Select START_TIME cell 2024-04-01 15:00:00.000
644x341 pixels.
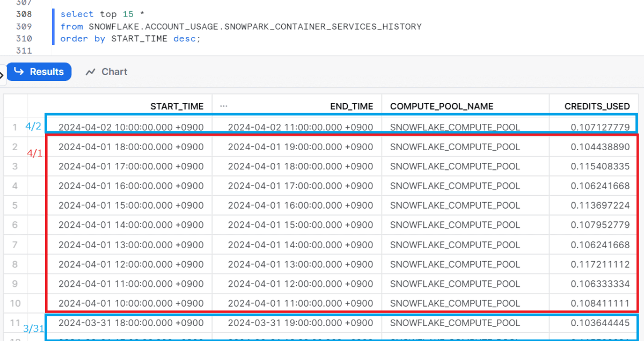(x=131, y=205)
